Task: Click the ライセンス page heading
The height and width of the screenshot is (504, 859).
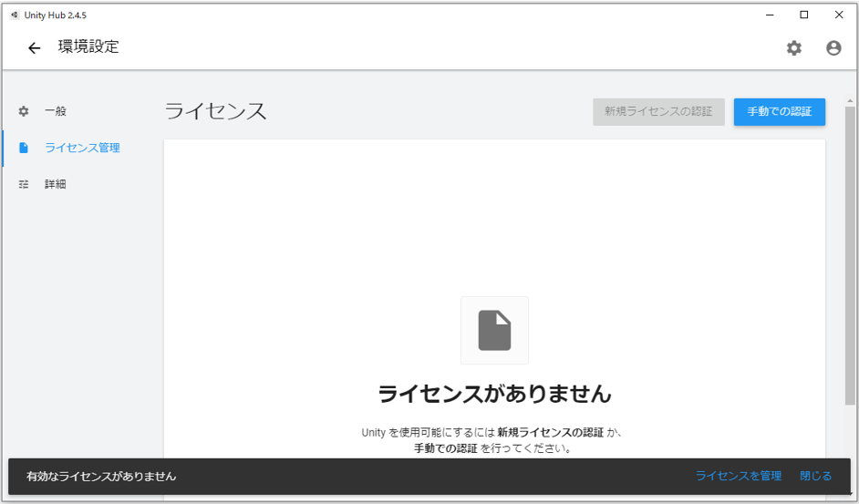Action: [x=215, y=111]
